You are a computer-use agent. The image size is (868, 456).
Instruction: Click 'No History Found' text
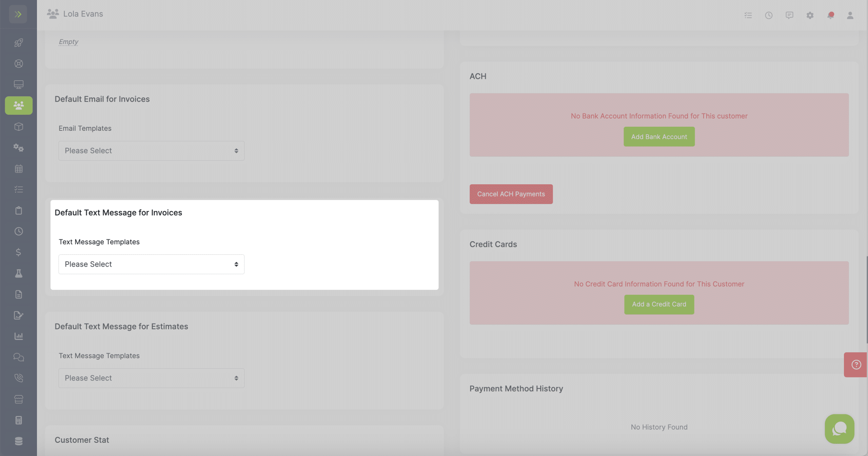[659, 427]
